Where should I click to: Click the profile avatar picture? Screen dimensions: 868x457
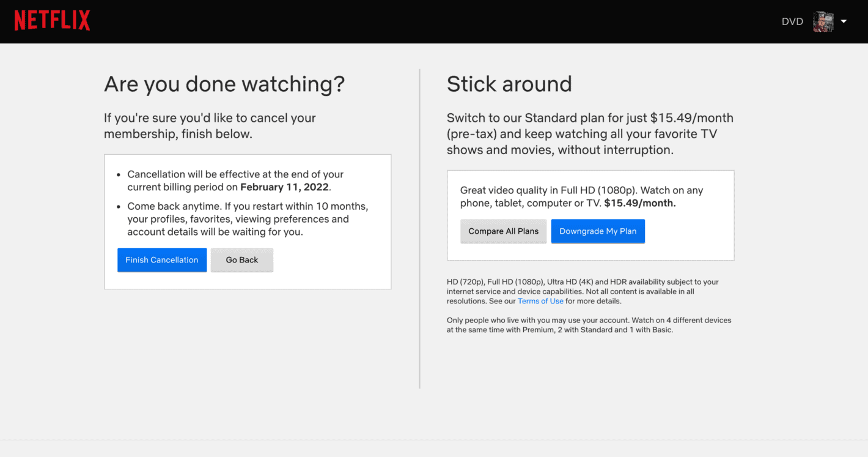pos(823,21)
